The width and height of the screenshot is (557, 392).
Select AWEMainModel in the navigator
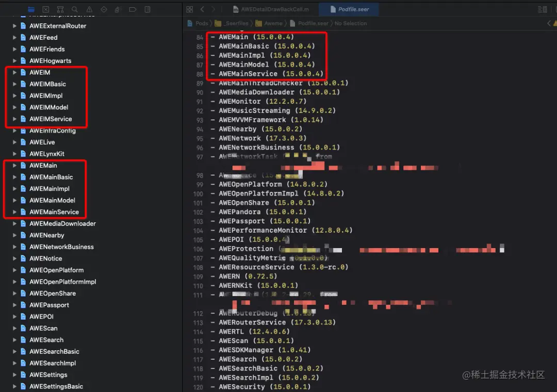(x=52, y=201)
